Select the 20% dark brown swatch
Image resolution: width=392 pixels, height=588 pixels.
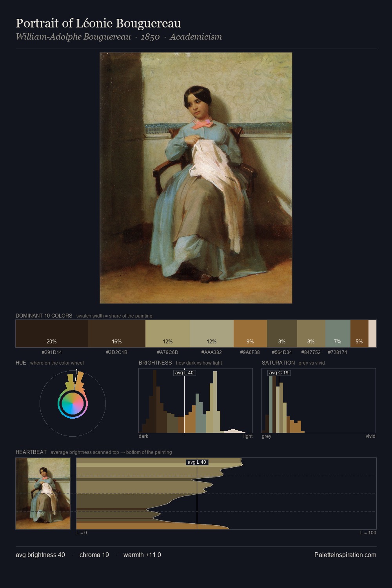(52, 334)
